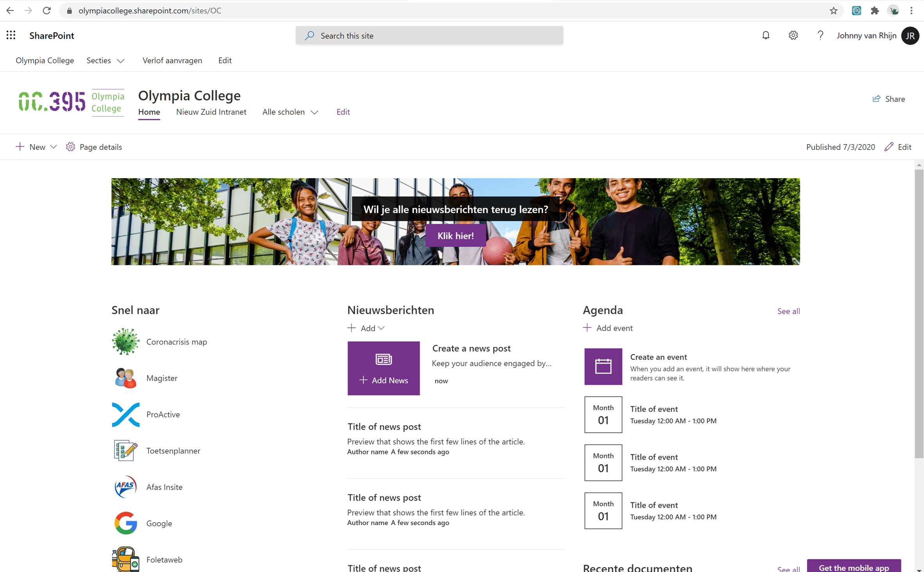Click the Afas Insite logo icon
This screenshot has height=572, width=924.
[x=125, y=487]
